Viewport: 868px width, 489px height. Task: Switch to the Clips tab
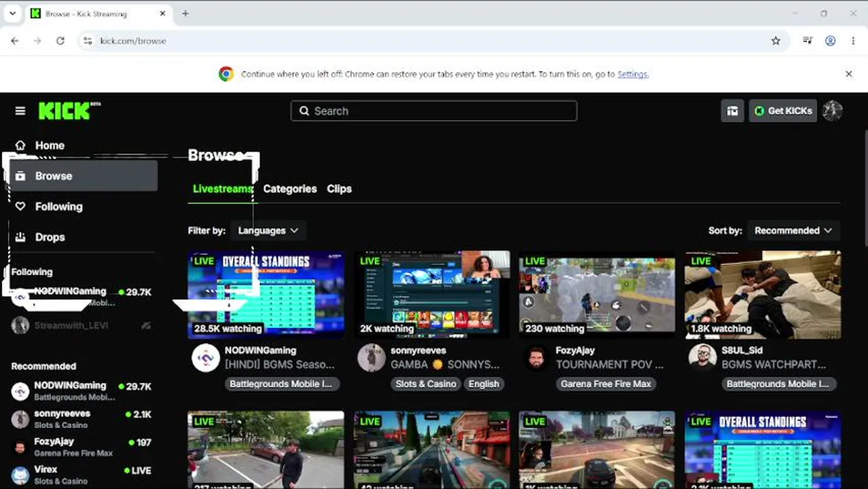(339, 189)
